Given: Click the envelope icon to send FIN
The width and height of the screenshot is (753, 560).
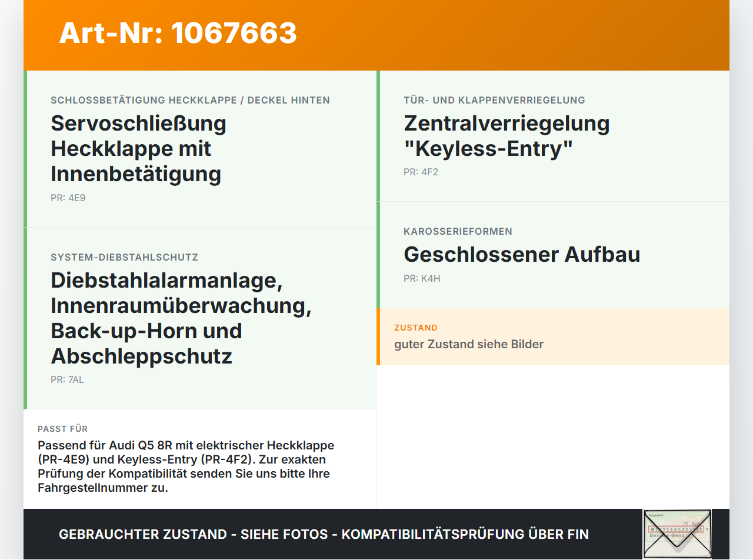Looking at the screenshot, I should [677, 534].
